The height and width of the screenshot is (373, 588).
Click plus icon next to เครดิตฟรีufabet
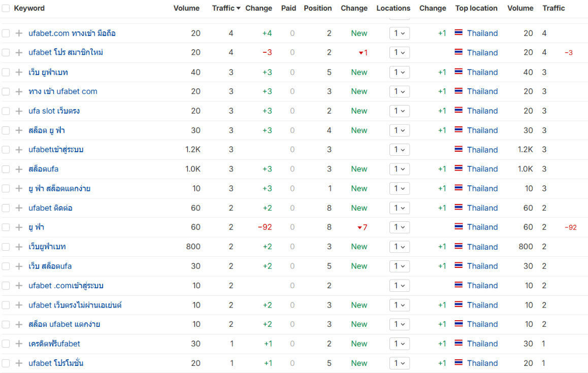click(19, 344)
